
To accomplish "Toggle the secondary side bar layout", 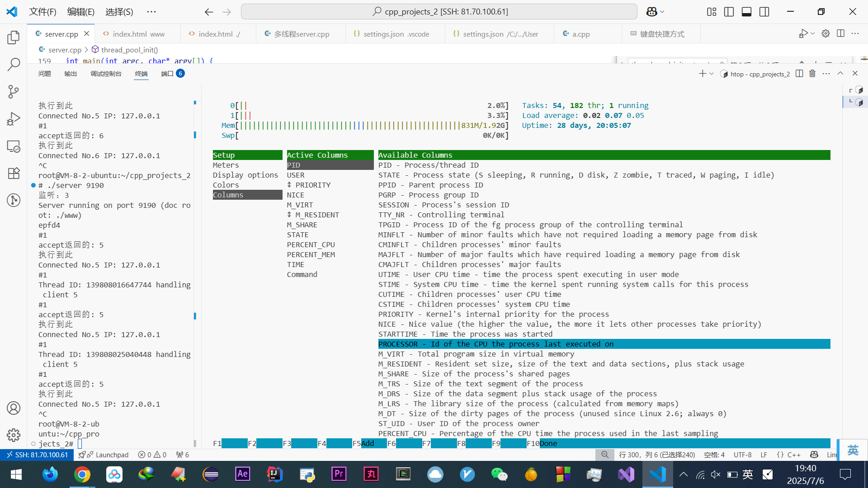I will [764, 12].
